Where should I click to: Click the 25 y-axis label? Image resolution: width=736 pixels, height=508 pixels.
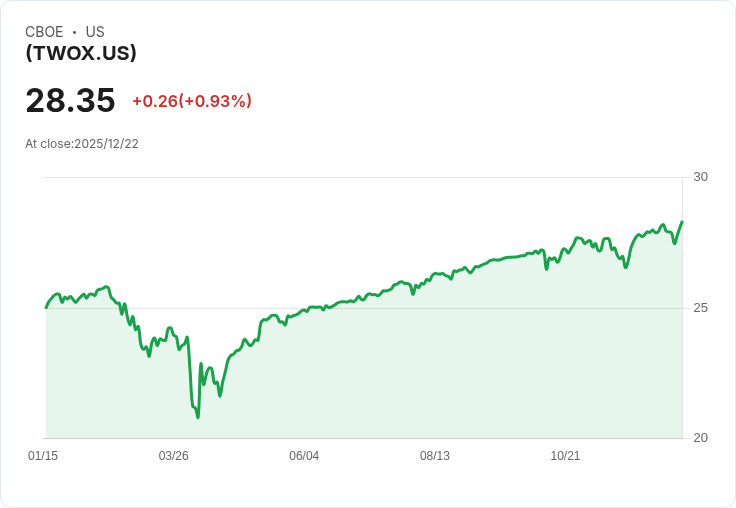(x=700, y=307)
